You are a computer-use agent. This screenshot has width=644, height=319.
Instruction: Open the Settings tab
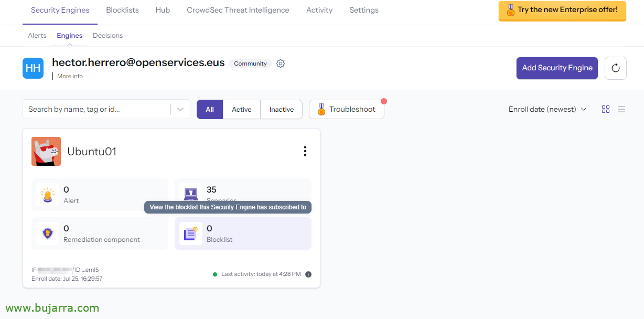[x=364, y=10]
